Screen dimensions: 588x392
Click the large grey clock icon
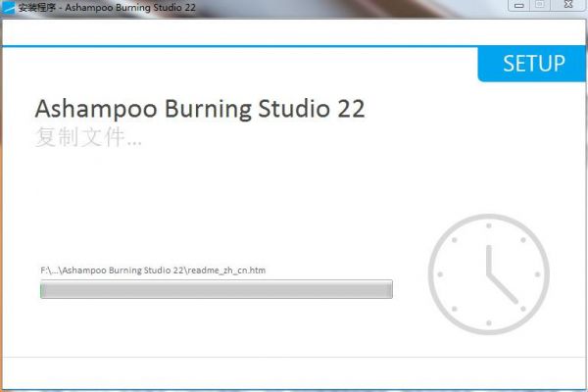(489, 274)
